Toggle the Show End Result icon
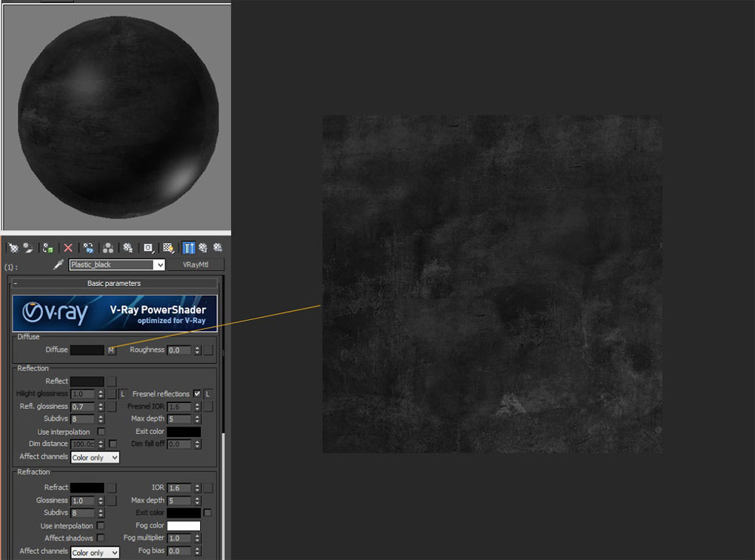 pyautogui.click(x=189, y=248)
